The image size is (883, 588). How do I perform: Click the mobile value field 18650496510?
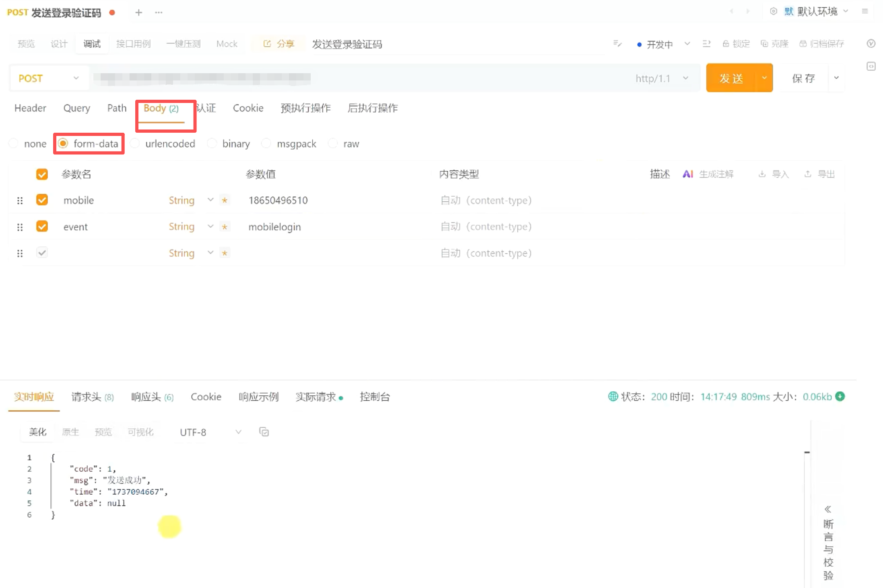pos(278,200)
